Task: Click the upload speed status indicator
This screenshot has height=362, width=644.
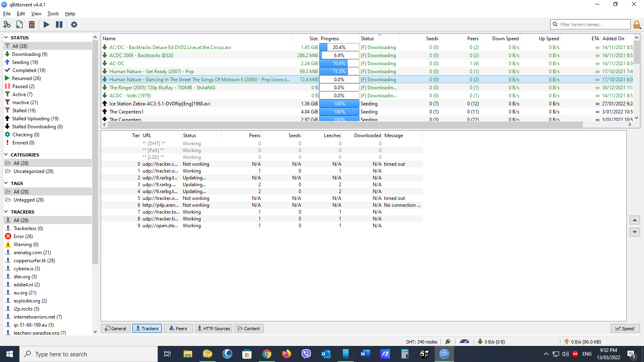Action: [582, 342]
